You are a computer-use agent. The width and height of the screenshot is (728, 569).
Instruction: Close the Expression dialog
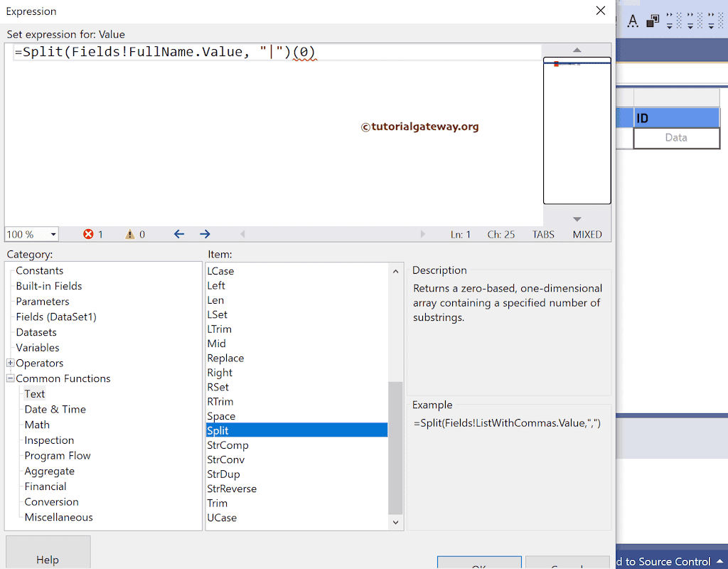point(601,11)
